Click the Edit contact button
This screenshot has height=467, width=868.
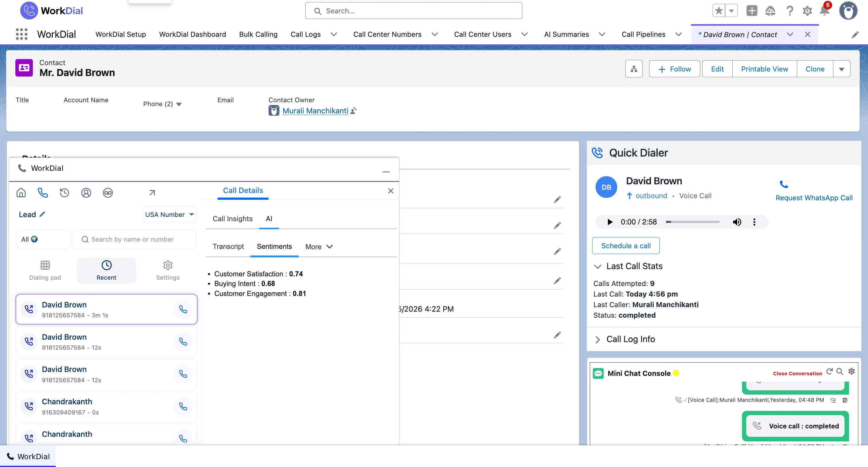[x=717, y=69]
